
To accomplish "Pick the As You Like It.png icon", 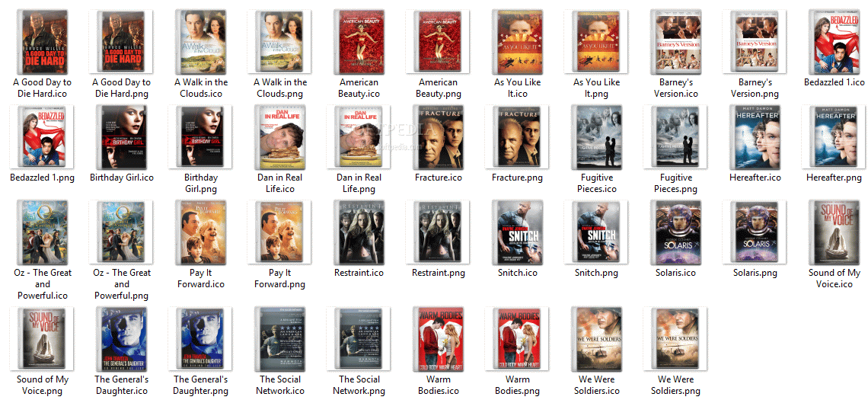I will (x=597, y=42).
